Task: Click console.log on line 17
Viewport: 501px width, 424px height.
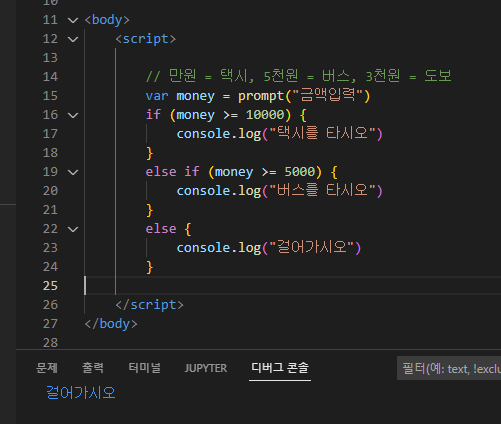Action: (x=219, y=134)
